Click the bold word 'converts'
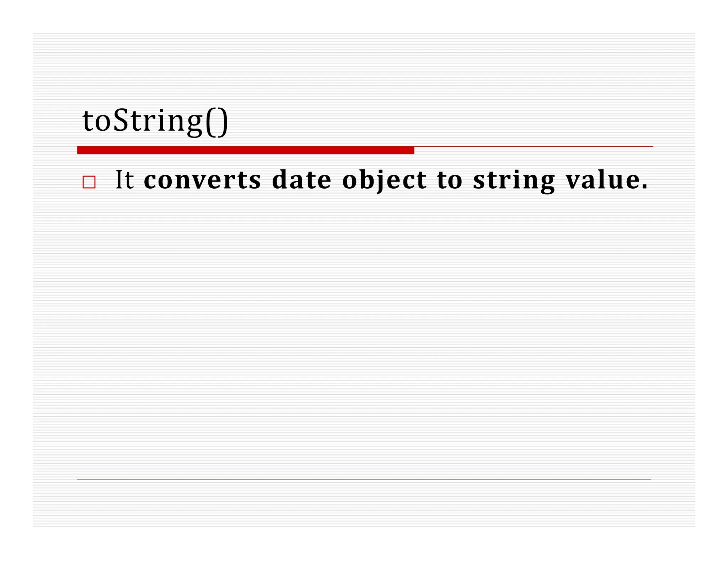The height and width of the screenshot is (562, 728). pos(202,180)
